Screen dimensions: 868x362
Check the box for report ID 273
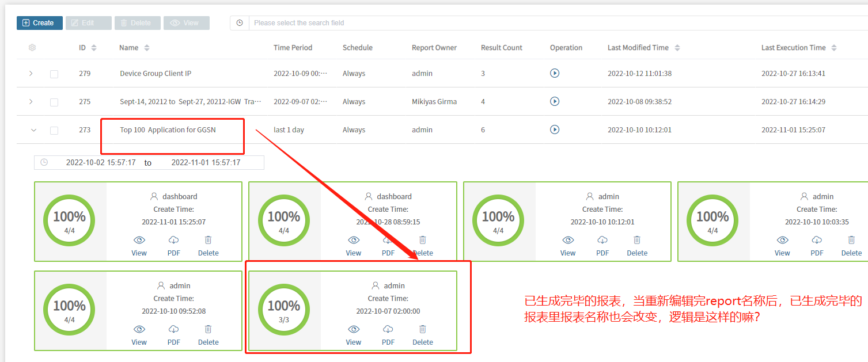pos(54,130)
